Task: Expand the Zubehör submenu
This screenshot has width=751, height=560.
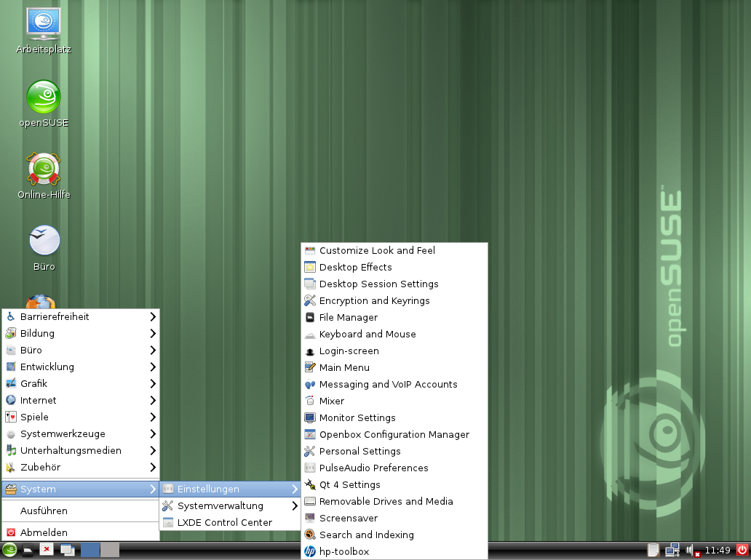Action: point(80,467)
